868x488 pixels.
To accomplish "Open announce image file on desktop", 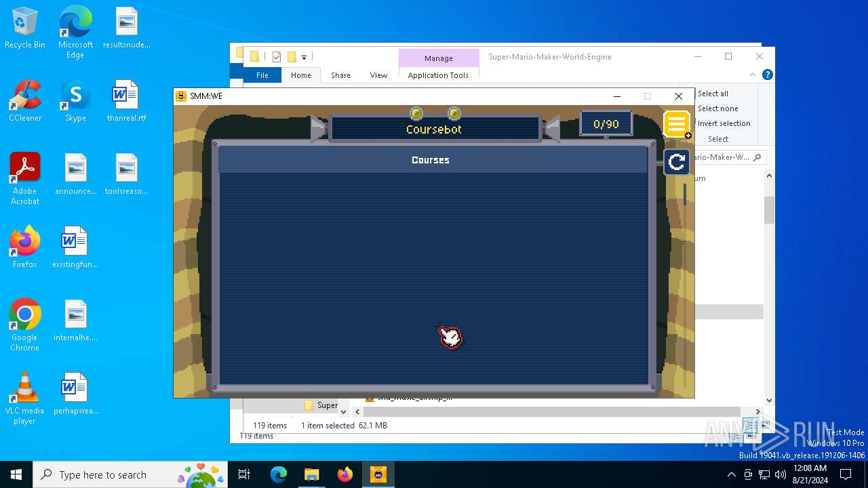I will tap(75, 174).
